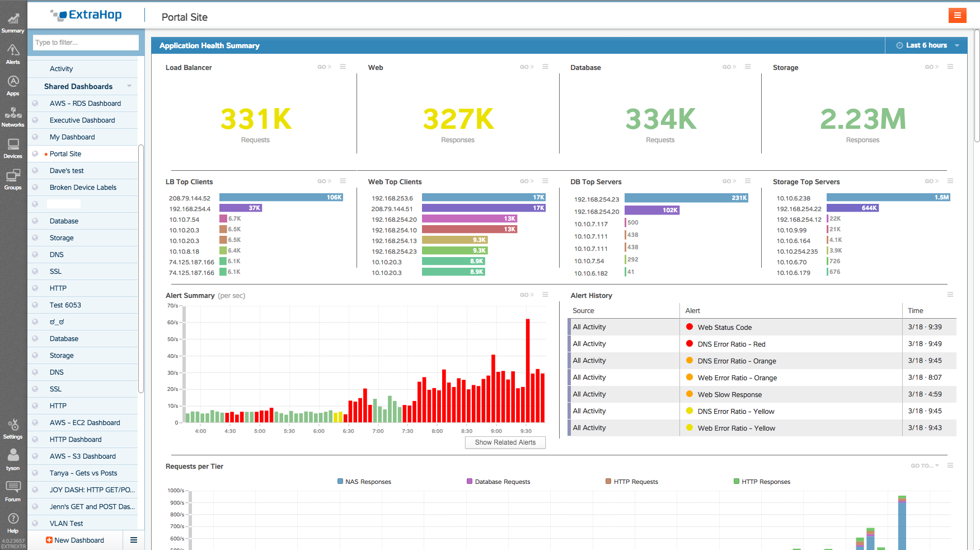Click GO link on Storage widget

(932, 67)
